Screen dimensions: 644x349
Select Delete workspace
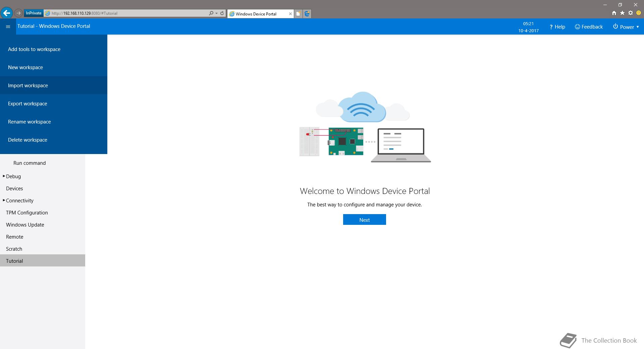(54, 140)
